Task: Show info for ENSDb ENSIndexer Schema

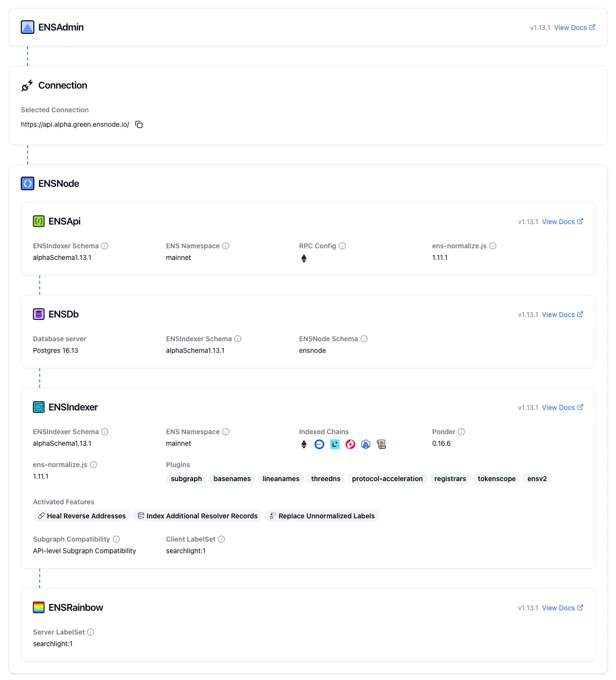Action: click(238, 339)
